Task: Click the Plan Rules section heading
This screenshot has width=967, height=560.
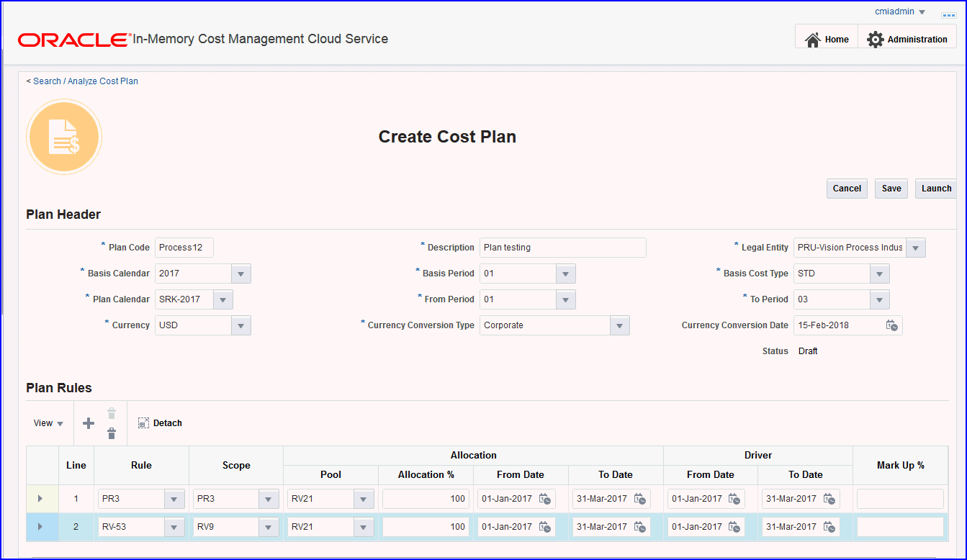Action: (59, 388)
